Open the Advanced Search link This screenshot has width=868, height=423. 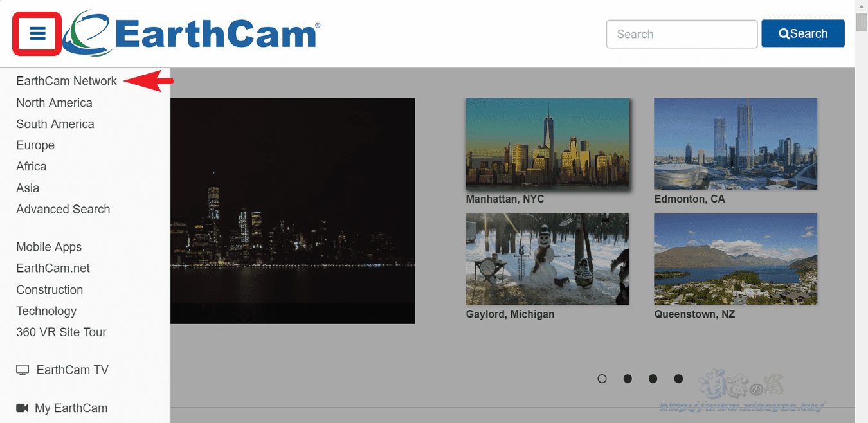coord(63,209)
